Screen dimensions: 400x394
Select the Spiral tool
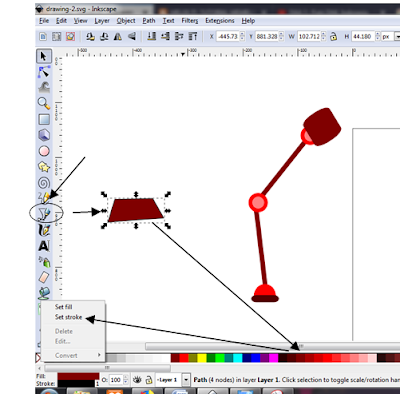coord(44,183)
